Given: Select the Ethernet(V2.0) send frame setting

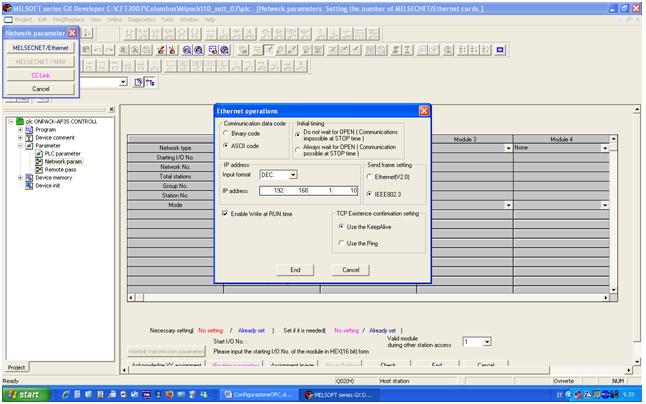Looking at the screenshot, I should point(370,177).
